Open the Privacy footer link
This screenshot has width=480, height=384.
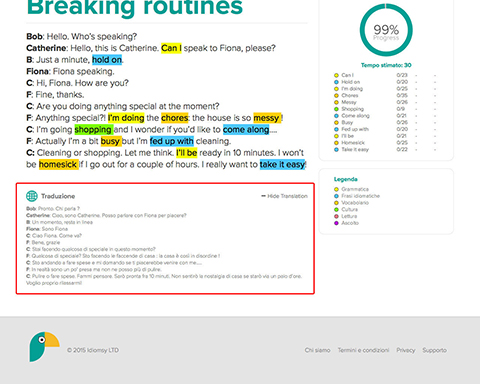coord(406,350)
